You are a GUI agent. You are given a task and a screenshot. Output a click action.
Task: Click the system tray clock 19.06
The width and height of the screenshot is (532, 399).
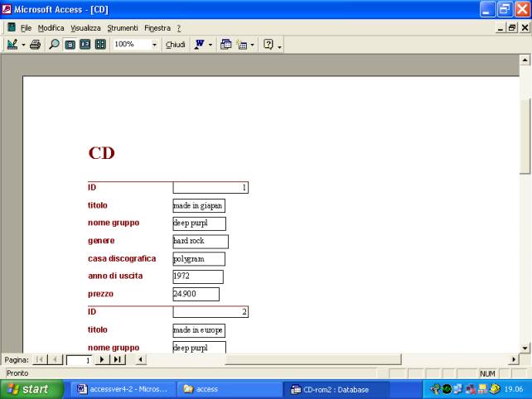pyautogui.click(x=514, y=389)
